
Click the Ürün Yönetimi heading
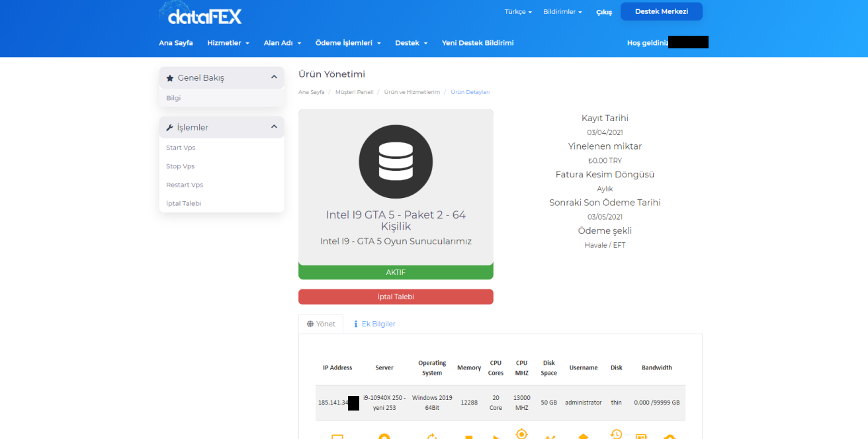pyautogui.click(x=331, y=74)
